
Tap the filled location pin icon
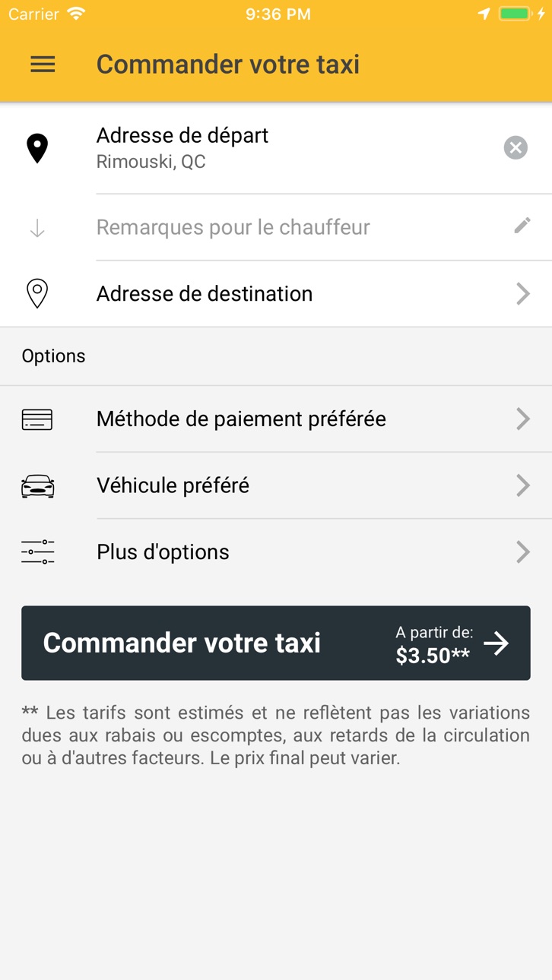(x=37, y=148)
